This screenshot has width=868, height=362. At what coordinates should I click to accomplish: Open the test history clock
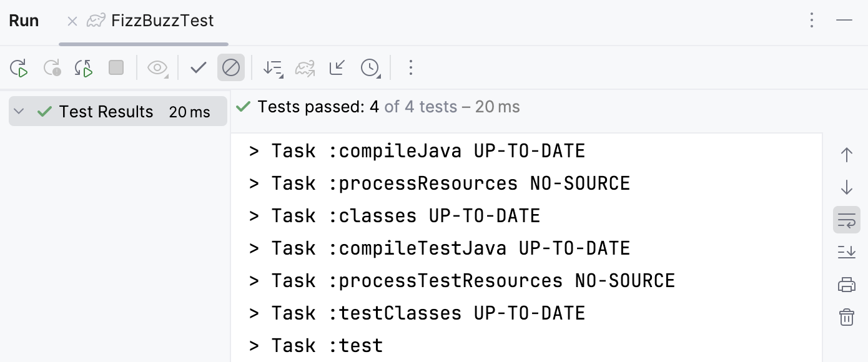(370, 67)
